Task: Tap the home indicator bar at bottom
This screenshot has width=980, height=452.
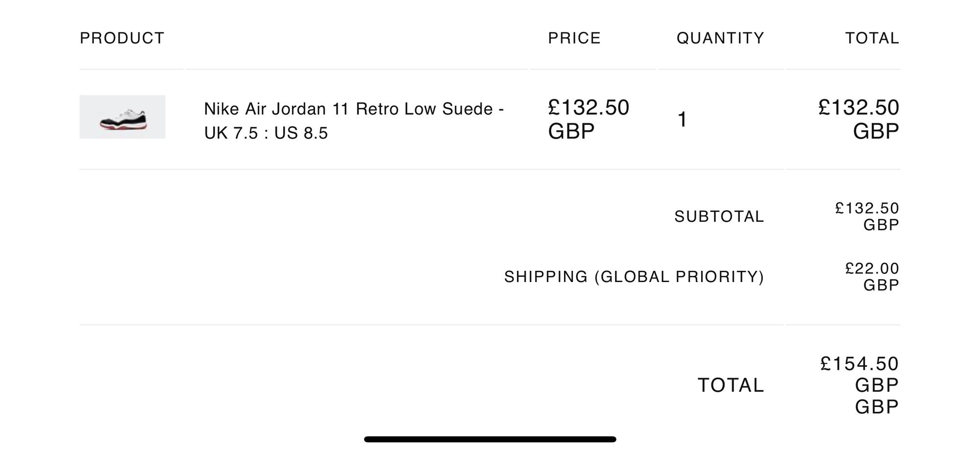Action: [x=490, y=439]
